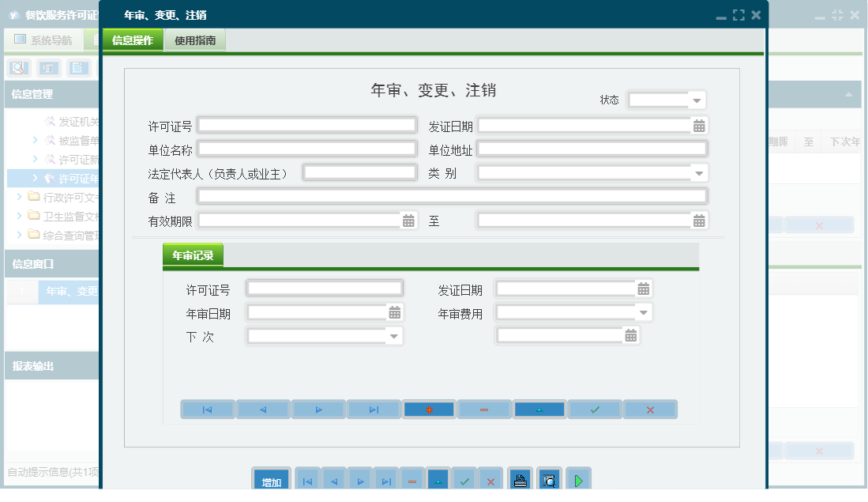This screenshot has width=868, height=502.
Task: Select the 年审记录 tab
Action: 193,255
